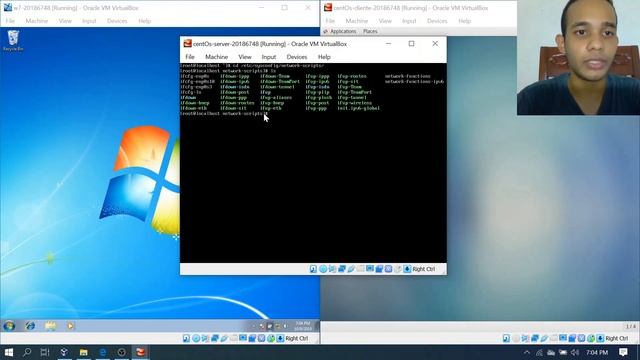Screen dimensions: 640x360
Task: Open Action Center notifications
Action: coord(623,352)
